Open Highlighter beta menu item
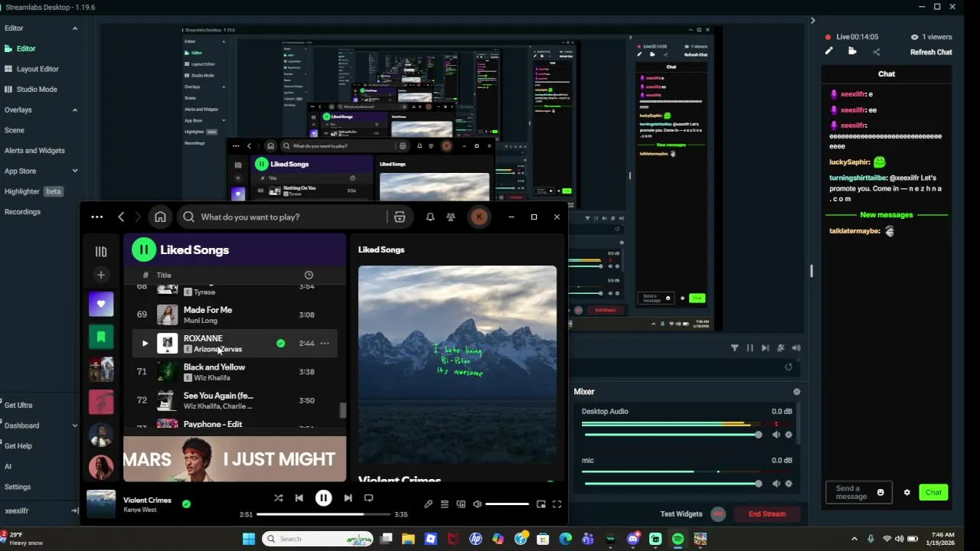Viewport: 980px width, 551px height. pyautogui.click(x=33, y=191)
